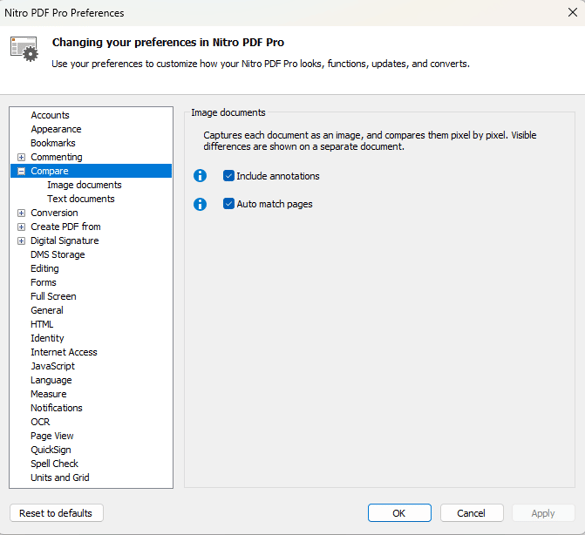This screenshot has width=585, height=535.
Task: Expand the Digital Signature node
Action: [21, 241]
